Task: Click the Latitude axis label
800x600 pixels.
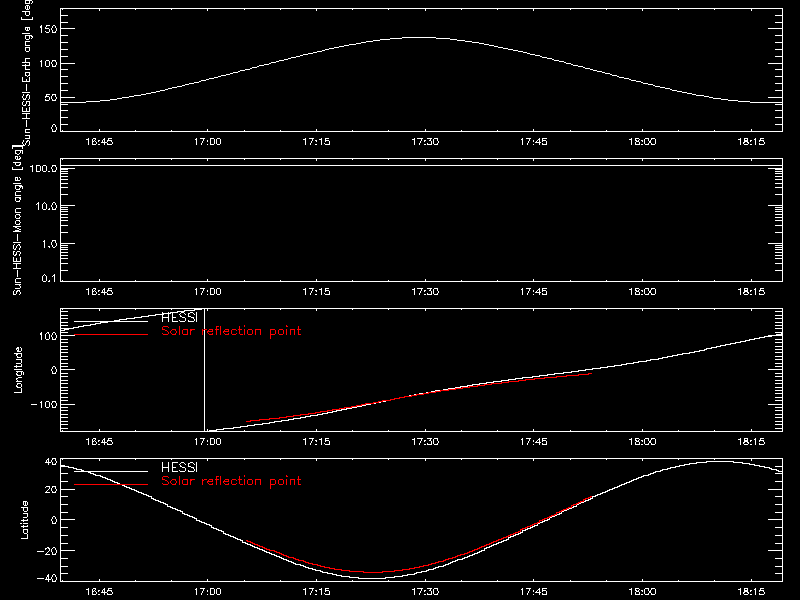Action: pyautogui.click(x=24, y=520)
